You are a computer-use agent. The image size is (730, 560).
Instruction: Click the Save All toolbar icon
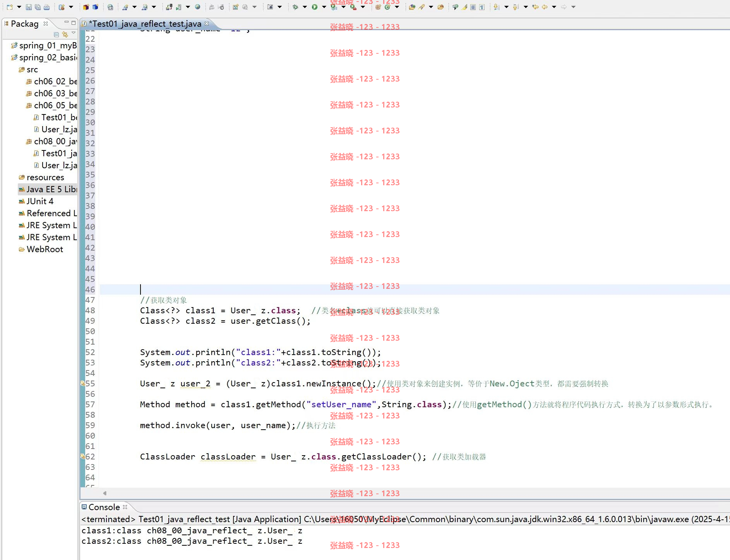pos(38,7)
